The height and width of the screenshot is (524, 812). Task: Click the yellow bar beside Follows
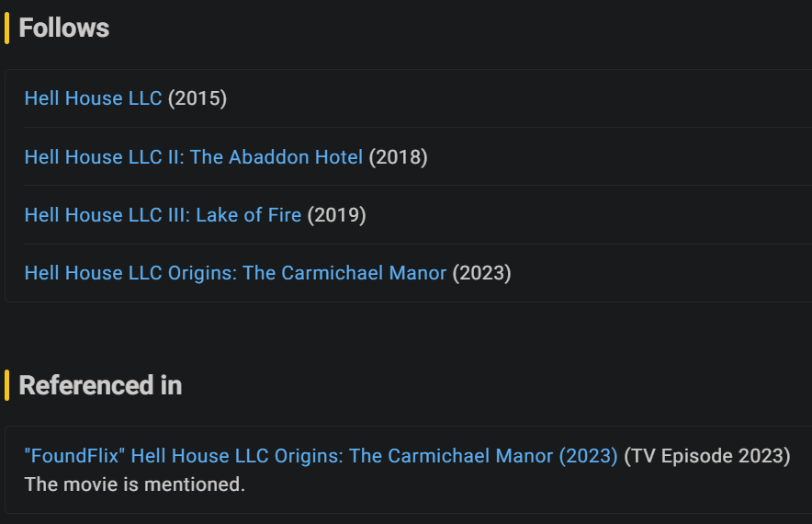[x=7, y=28]
